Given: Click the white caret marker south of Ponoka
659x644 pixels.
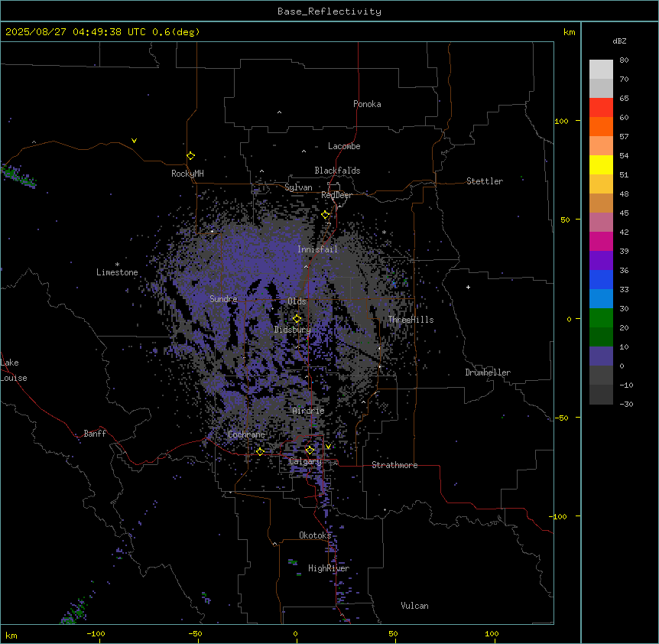Looking at the screenshot, I should tap(279, 112).
